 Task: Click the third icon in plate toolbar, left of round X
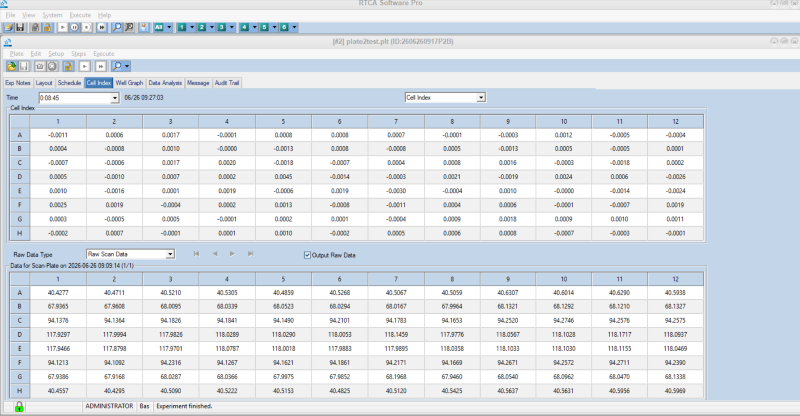click(x=40, y=66)
